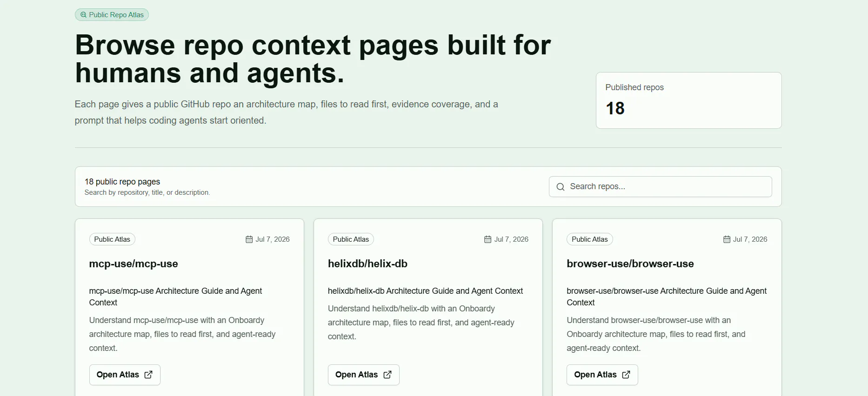Image resolution: width=868 pixels, height=396 pixels.
Task: Click external-link icon in helix-db Open Atlas button
Action: (x=387, y=375)
